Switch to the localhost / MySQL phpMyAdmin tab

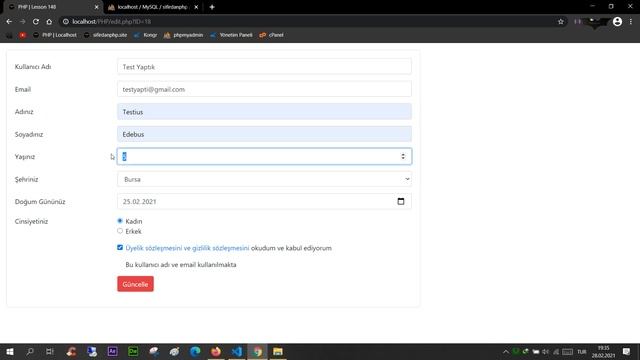click(152, 7)
